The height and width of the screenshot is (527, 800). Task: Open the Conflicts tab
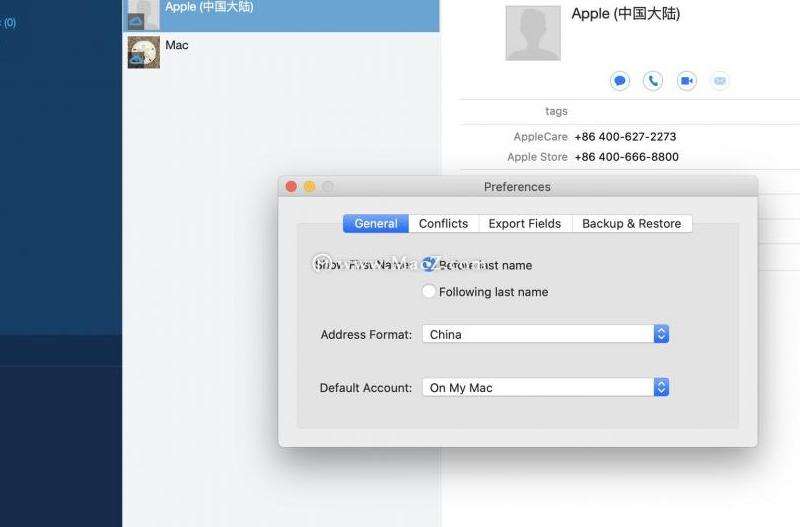pyautogui.click(x=443, y=223)
